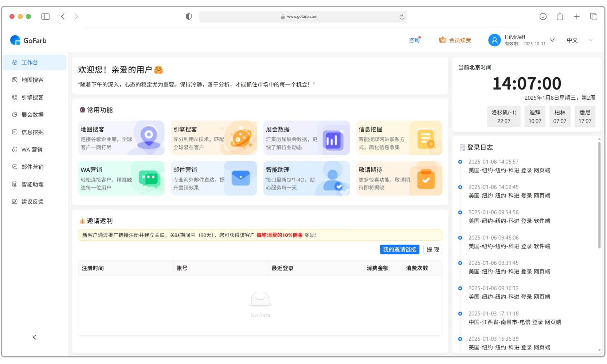Select 引擎搜客 in the sidebar
Viewport: 607px width, 364px height.
[32, 97]
